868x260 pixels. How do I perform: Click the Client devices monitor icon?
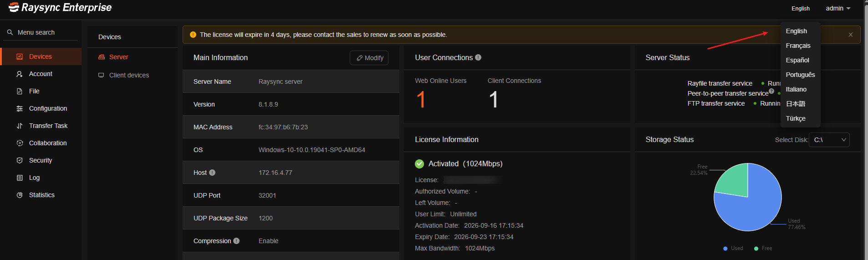[x=101, y=75]
